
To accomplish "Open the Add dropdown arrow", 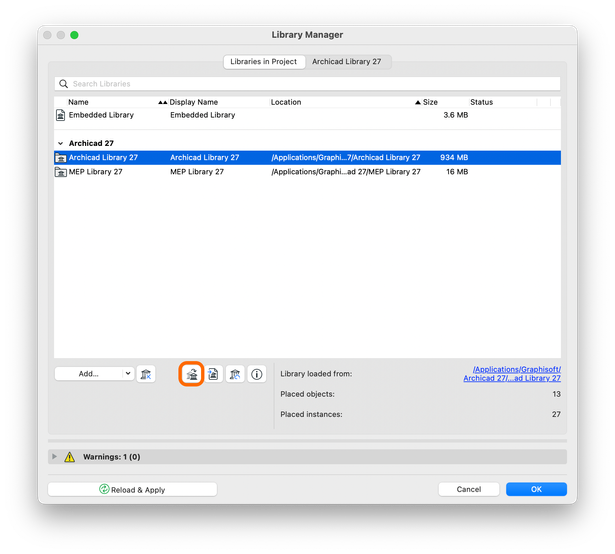I will click(128, 374).
